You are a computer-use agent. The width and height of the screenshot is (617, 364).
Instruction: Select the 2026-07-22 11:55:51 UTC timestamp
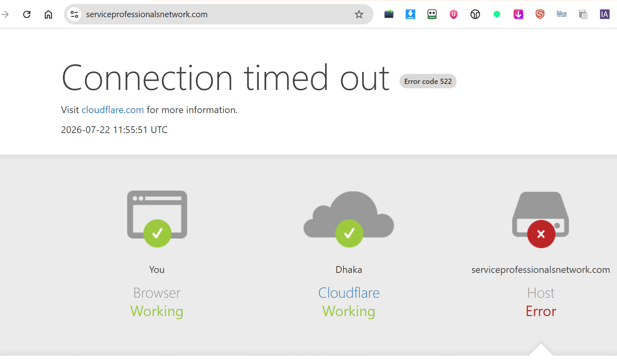pos(114,130)
